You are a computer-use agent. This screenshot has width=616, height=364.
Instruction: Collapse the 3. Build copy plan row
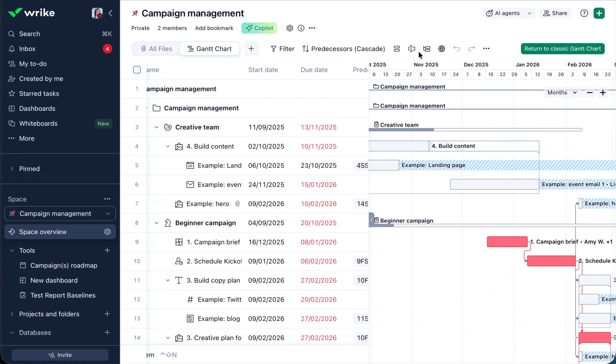pyautogui.click(x=168, y=281)
